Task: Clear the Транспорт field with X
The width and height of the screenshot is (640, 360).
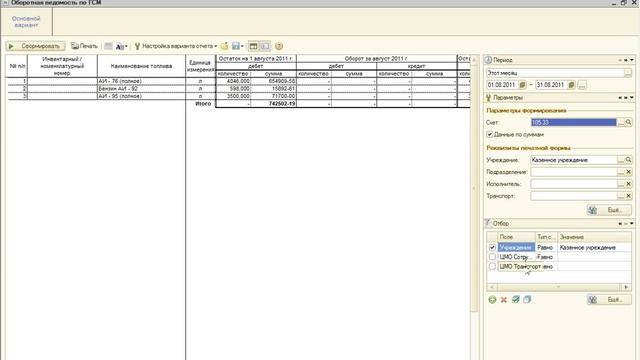Action: click(x=629, y=196)
